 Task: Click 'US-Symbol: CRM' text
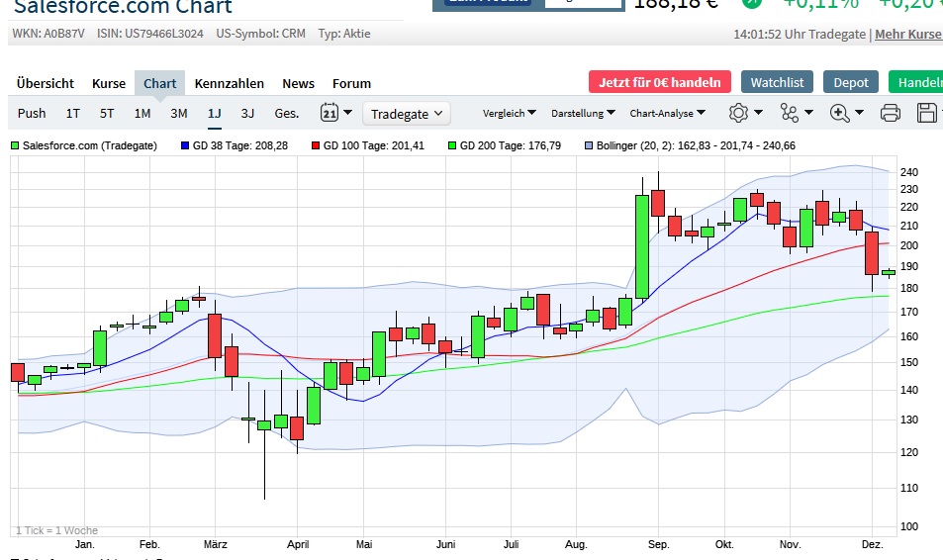pos(261,34)
